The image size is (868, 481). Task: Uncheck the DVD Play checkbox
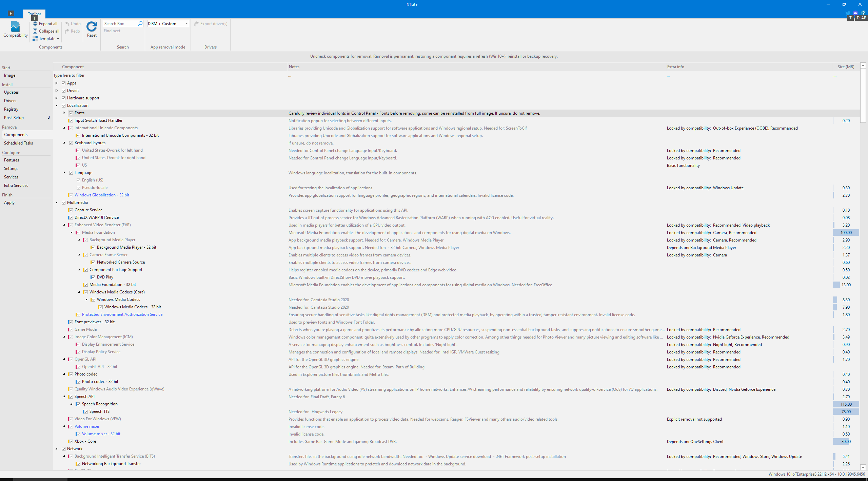[93, 277]
